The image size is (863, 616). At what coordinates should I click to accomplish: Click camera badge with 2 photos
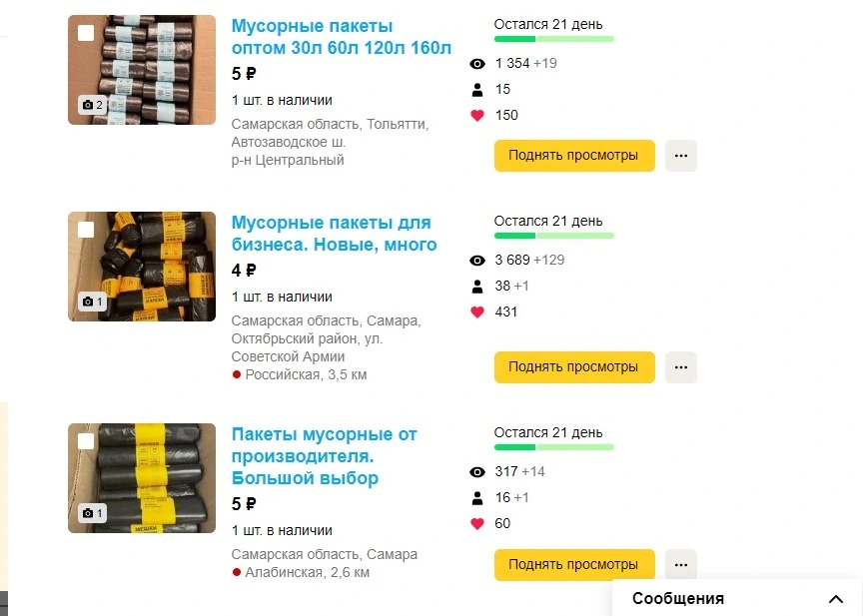[92, 105]
